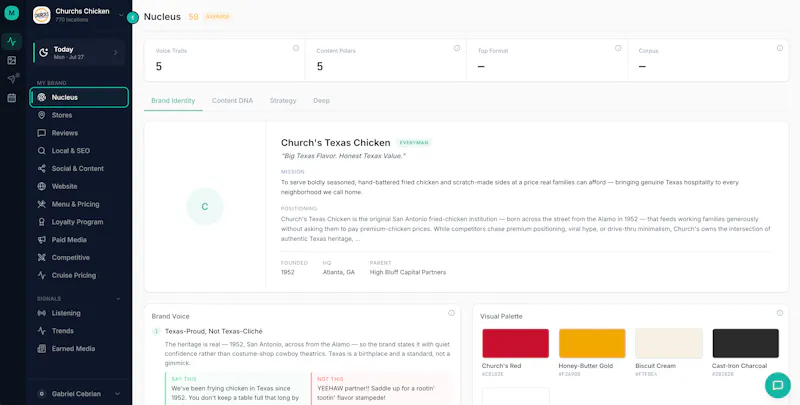Screen dimensions: 800x405
Task: Click info icon on Brand Voice panel
Action: point(452,313)
